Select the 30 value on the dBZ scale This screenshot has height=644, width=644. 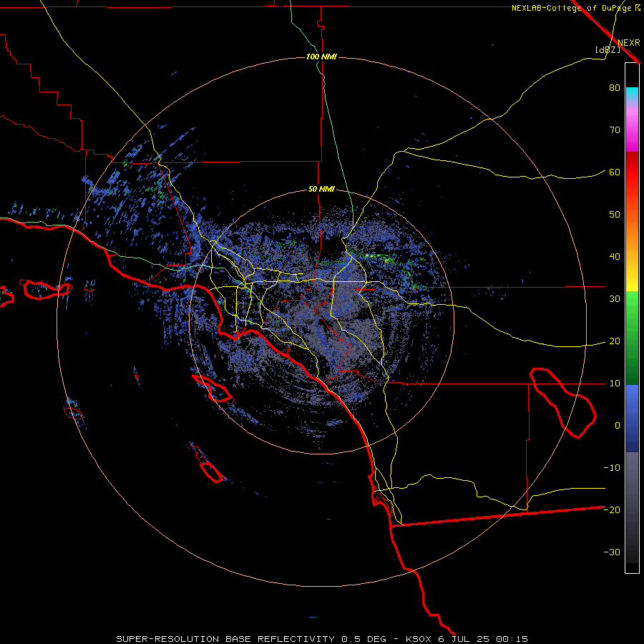(x=615, y=299)
